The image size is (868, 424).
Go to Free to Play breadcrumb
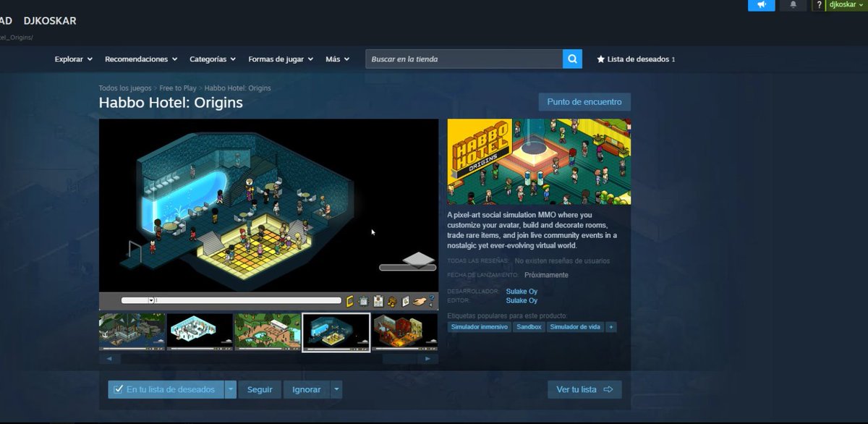pos(178,88)
